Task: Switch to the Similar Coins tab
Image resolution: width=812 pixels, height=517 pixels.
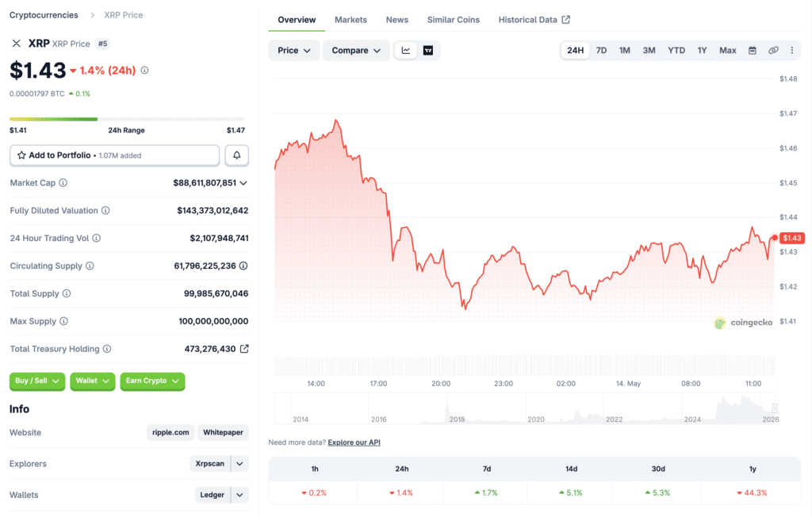Action: coord(453,20)
